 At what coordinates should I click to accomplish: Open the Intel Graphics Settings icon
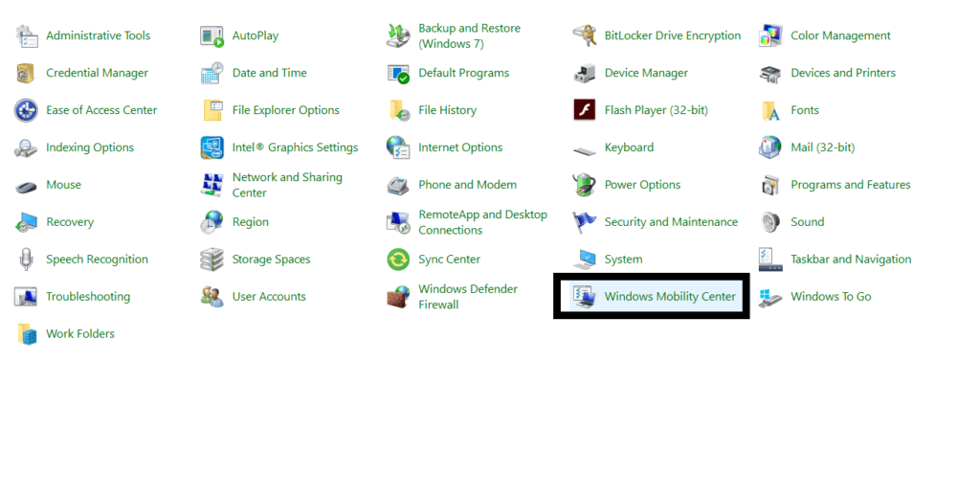212,147
